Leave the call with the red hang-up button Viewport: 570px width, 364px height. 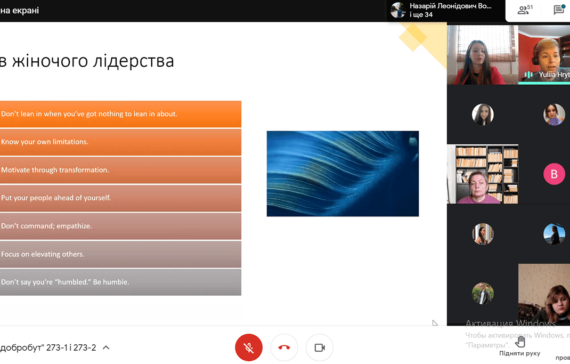click(284, 348)
